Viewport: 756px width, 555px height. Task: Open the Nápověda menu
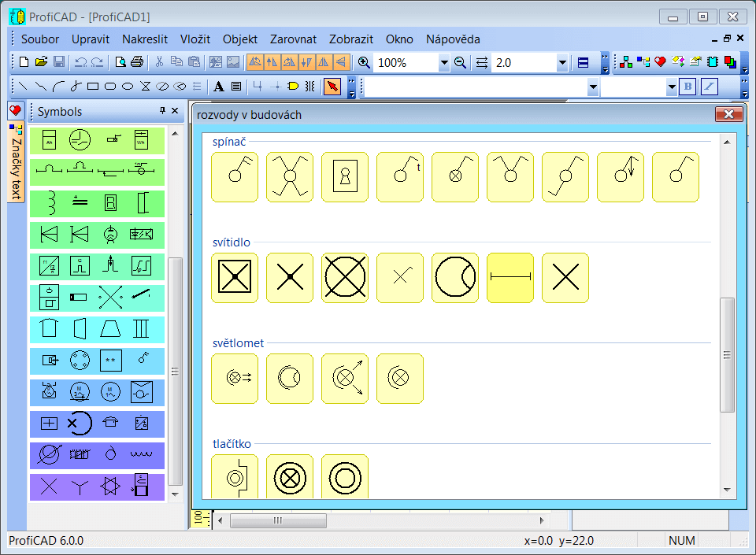coord(453,39)
